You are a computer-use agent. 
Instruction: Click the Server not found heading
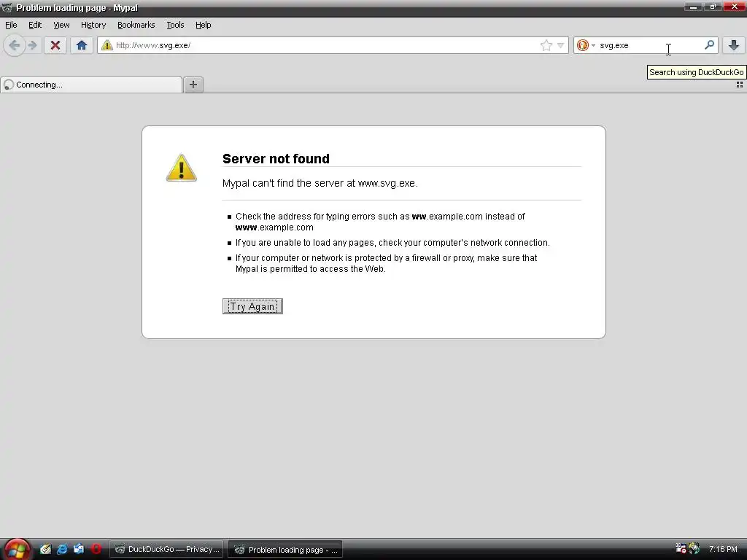(x=276, y=158)
